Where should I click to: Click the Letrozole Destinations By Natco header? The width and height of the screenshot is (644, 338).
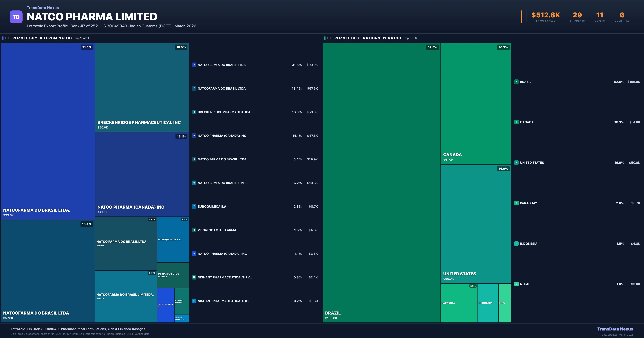364,38
